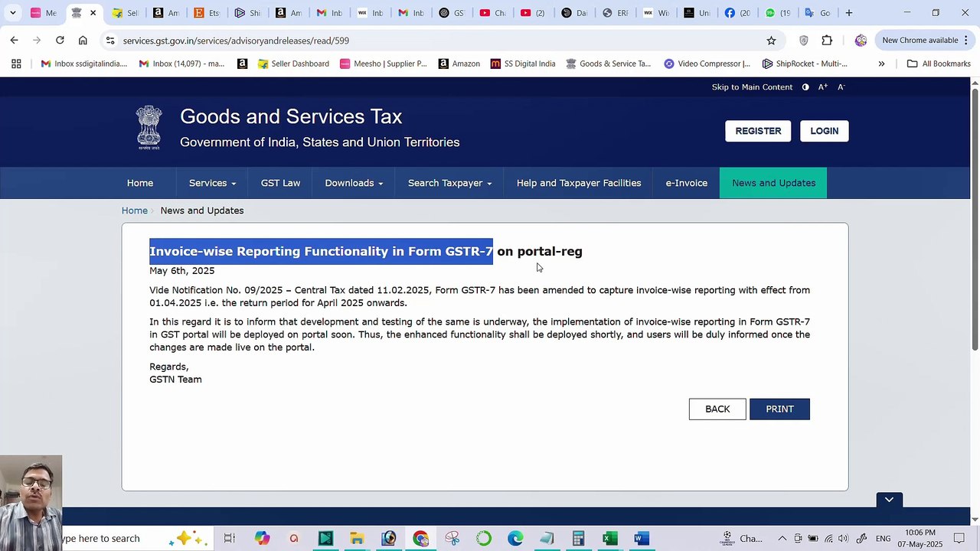This screenshot has height=551, width=980.
Task: Increase font size with A+
Action: (823, 87)
